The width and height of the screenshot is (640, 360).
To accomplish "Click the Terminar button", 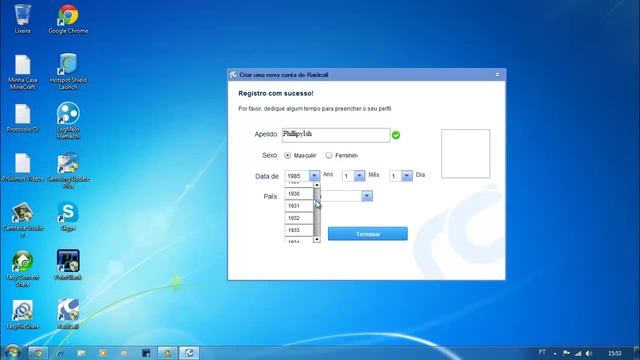I will pos(367,234).
